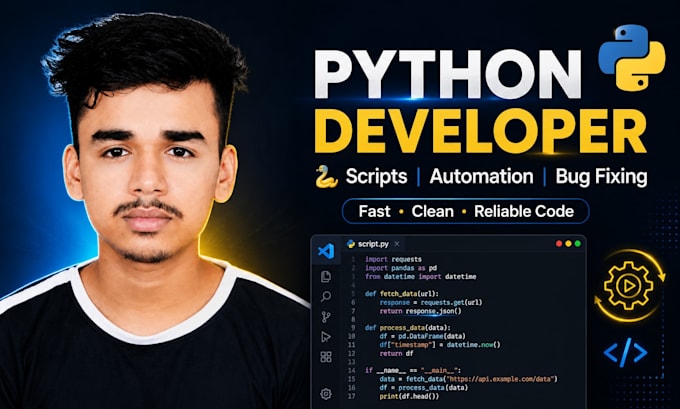The width and height of the screenshot is (680, 409).
Task: Click the code line "import pandas as pd"
Action: pos(401,268)
